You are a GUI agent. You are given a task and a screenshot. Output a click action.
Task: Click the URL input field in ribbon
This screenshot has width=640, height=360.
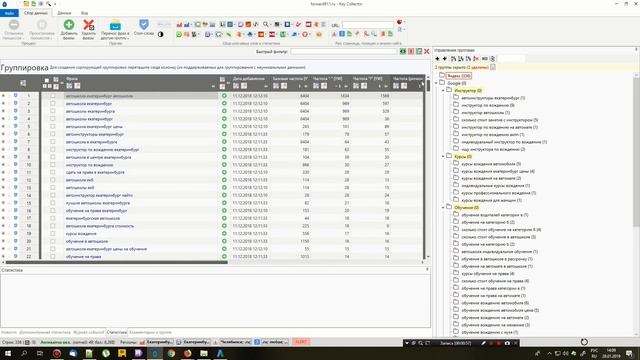[x=368, y=25]
